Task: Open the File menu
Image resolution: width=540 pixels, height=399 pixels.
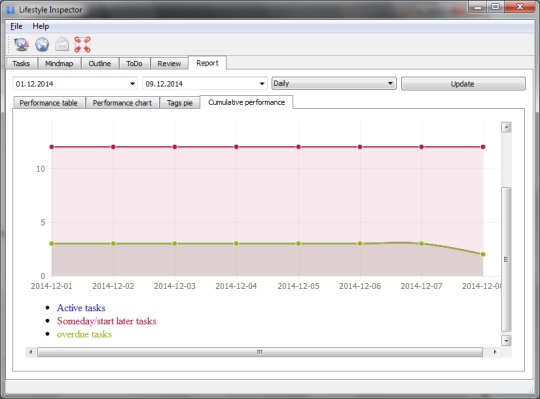Action: tap(16, 26)
